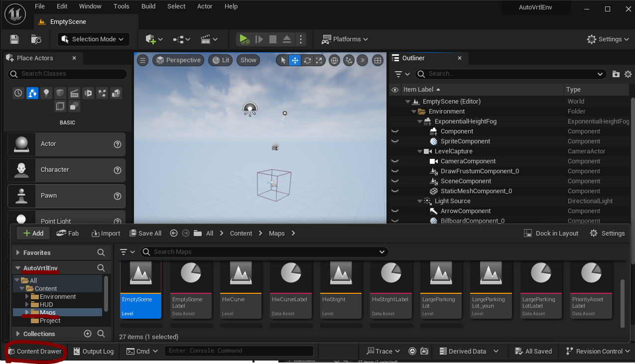The width and height of the screenshot is (635, 364).
Task: Open the viewport hamburger options menu
Action: click(143, 60)
